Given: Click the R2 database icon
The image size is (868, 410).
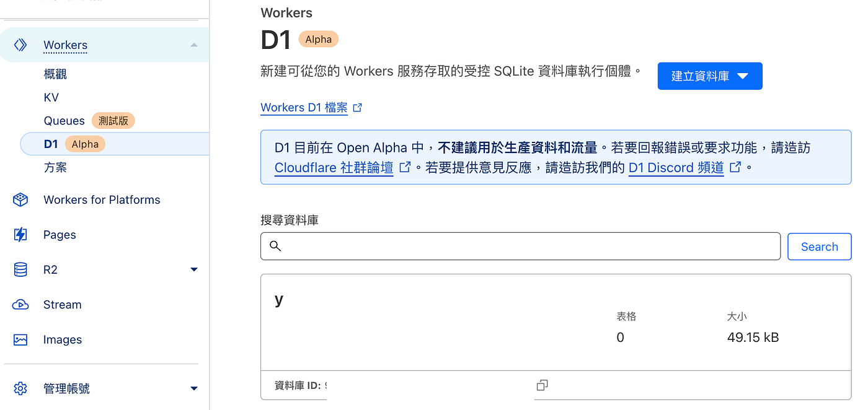Looking at the screenshot, I should point(20,269).
